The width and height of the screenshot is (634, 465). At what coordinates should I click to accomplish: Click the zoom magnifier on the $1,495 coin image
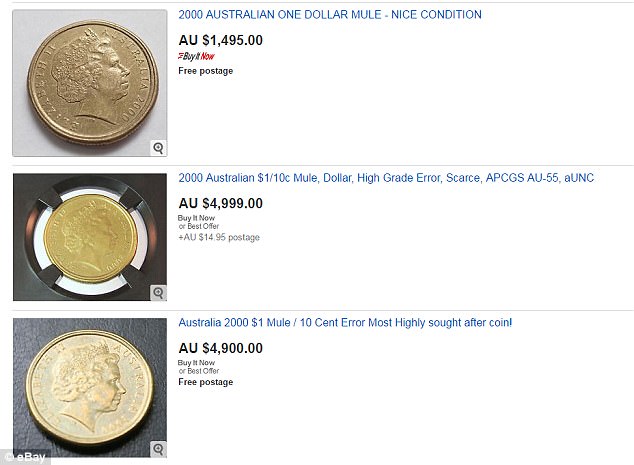tap(158, 148)
